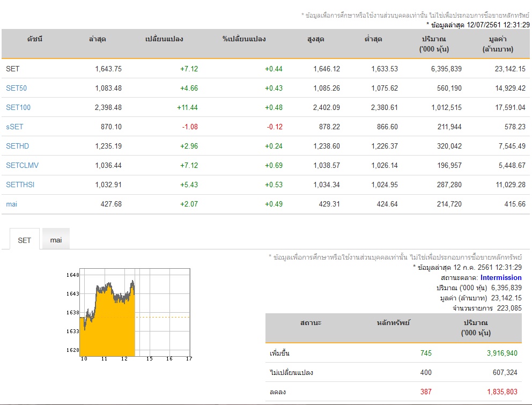
Task: Click the ลดลง decliners count 387
Action: tap(426, 392)
